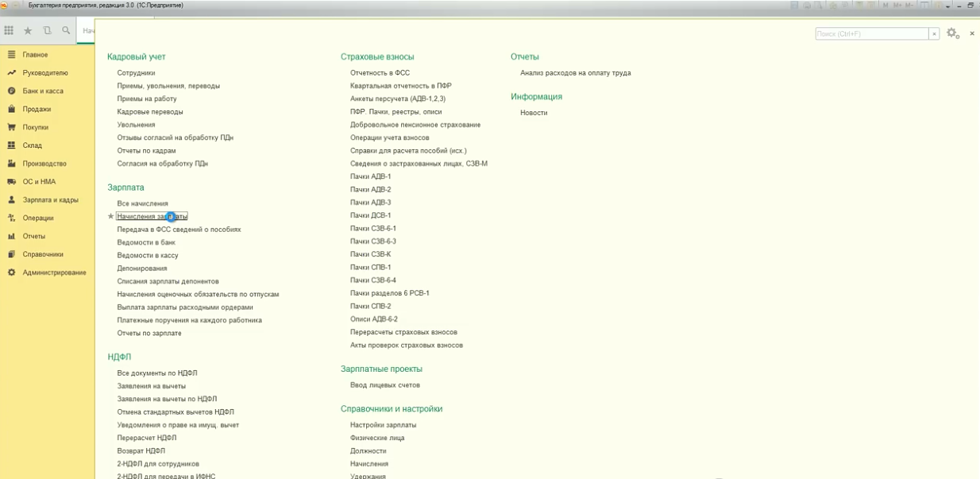
Task: Open the Должности link
Action: (368, 450)
